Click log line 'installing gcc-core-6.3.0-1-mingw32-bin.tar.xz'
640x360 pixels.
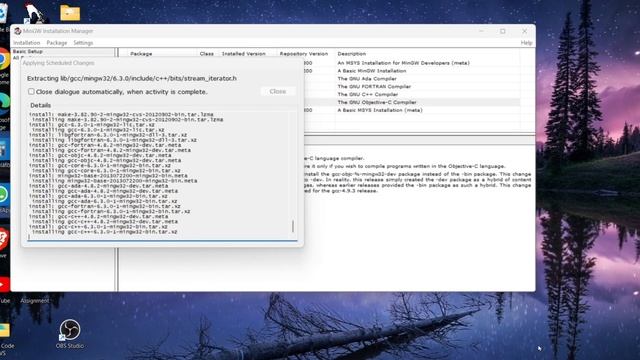(106, 171)
